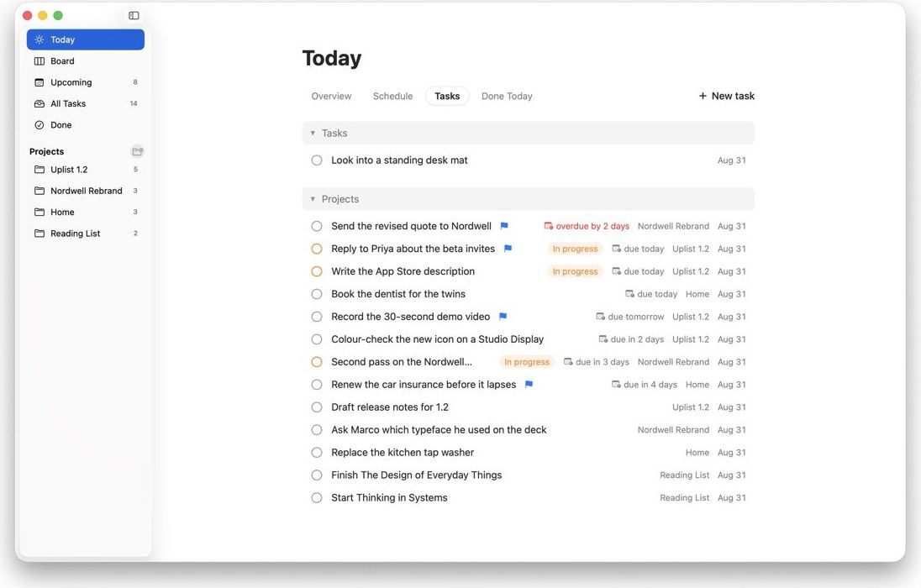Click overdue by 2 days text
The image size is (921, 588).
click(x=592, y=226)
